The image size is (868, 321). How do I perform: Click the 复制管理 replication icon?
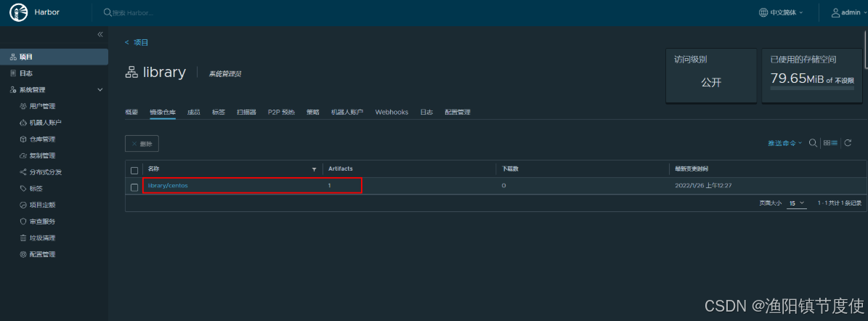click(x=23, y=155)
